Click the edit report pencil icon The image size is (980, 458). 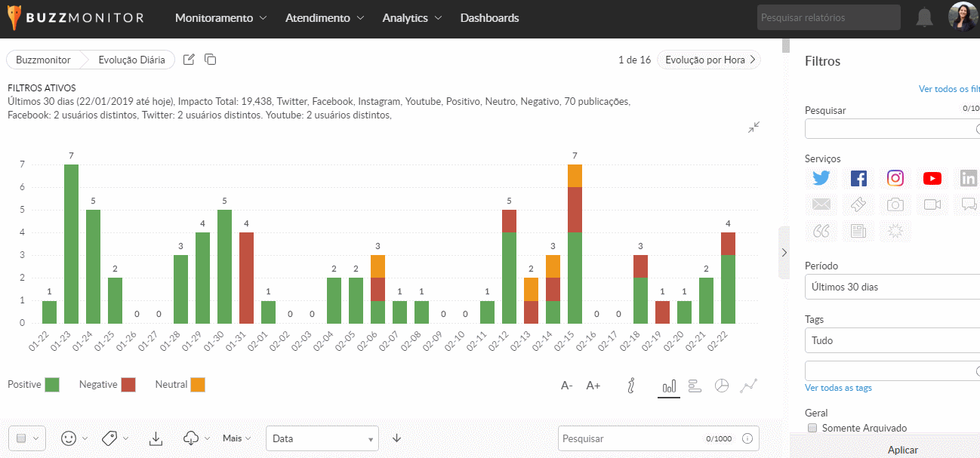(190, 60)
